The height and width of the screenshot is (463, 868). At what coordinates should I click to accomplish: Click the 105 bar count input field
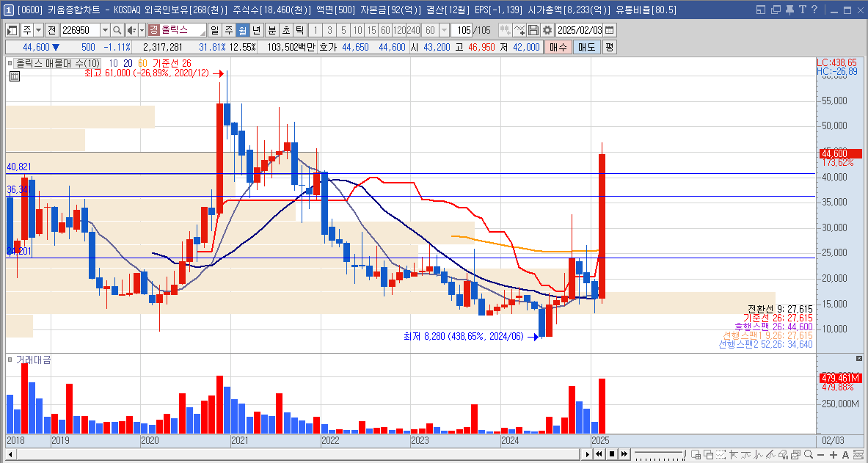pos(461,31)
